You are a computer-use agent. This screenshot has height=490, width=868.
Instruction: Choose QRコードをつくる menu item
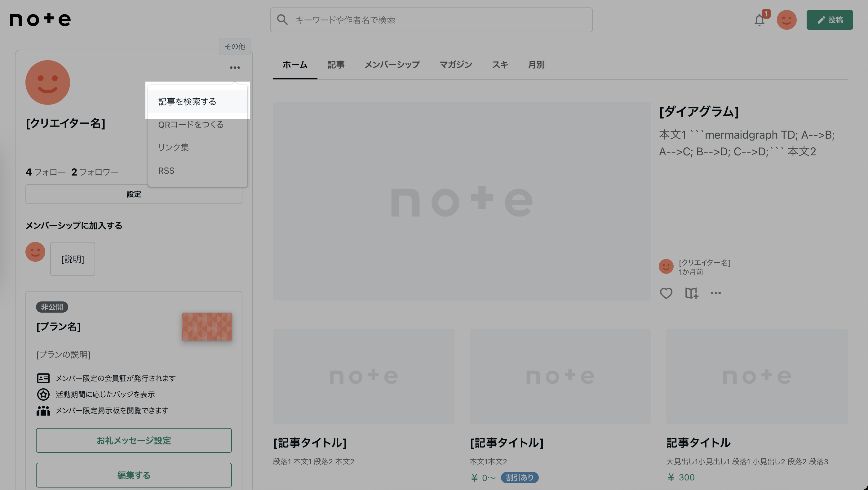(x=198, y=124)
